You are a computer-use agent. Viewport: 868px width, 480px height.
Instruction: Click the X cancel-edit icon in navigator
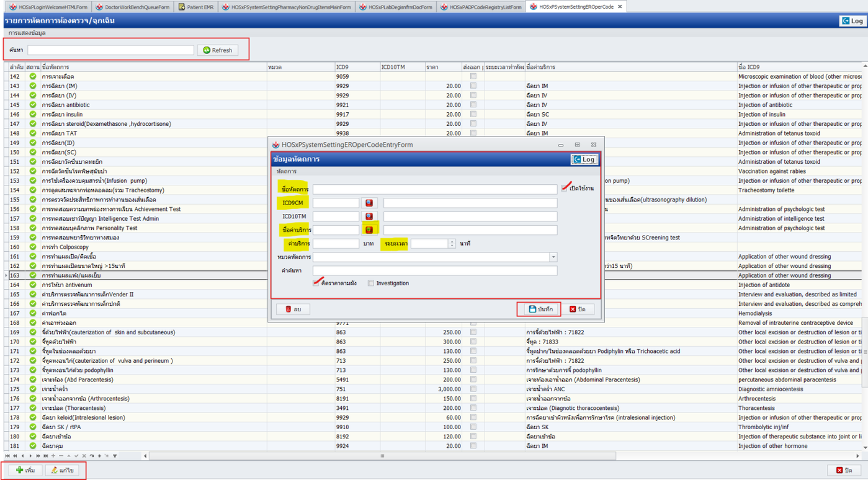84,456
